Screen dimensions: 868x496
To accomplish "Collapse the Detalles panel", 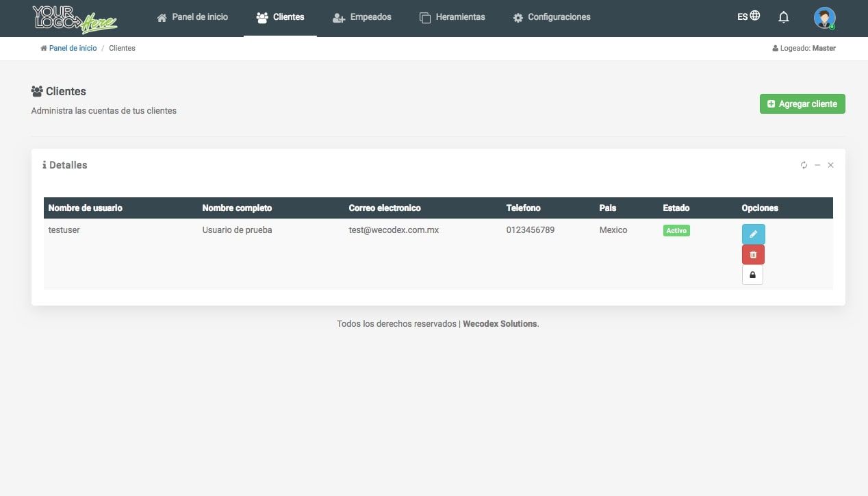I will tap(817, 165).
